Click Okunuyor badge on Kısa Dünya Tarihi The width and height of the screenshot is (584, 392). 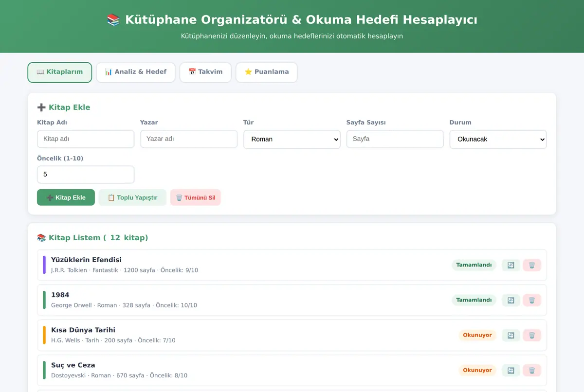pyautogui.click(x=477, y=335)
